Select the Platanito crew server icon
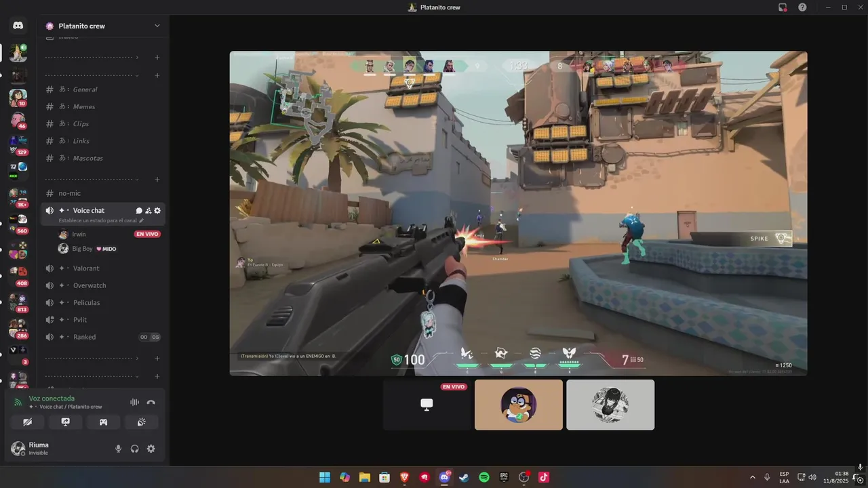Viewport: 868px width, 488px height. (x=18, y=53)
